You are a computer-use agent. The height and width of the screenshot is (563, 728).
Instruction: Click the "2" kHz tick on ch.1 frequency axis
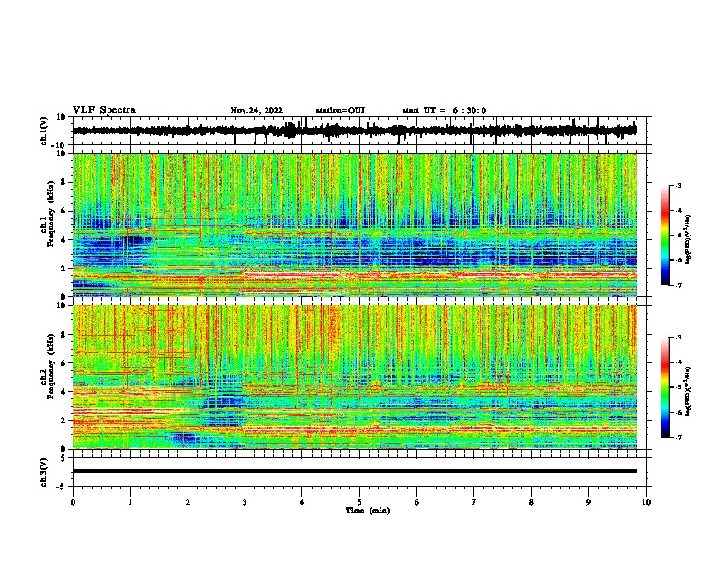[64, 269]
